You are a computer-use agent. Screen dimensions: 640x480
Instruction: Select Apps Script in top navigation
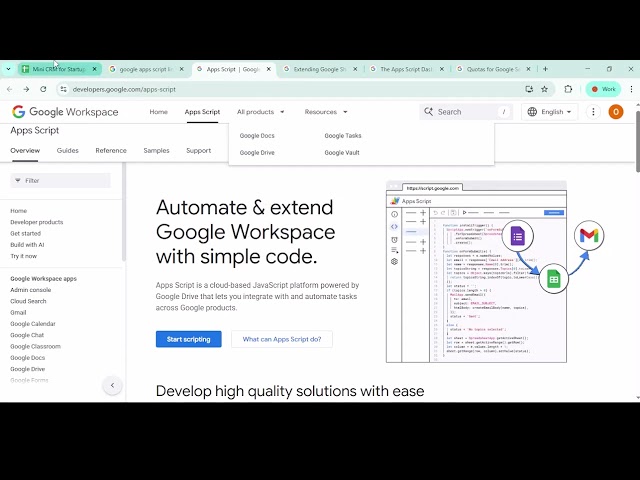[202, 112]
